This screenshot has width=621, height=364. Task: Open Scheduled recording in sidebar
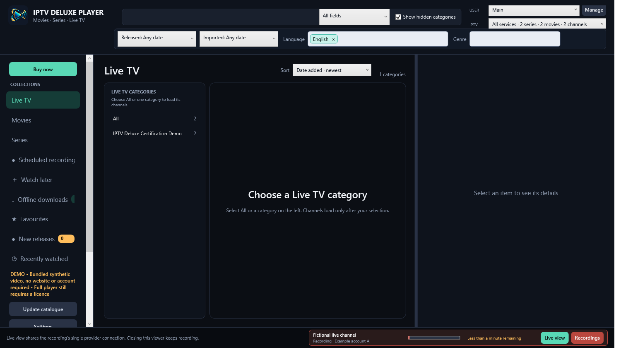[43, 160]
